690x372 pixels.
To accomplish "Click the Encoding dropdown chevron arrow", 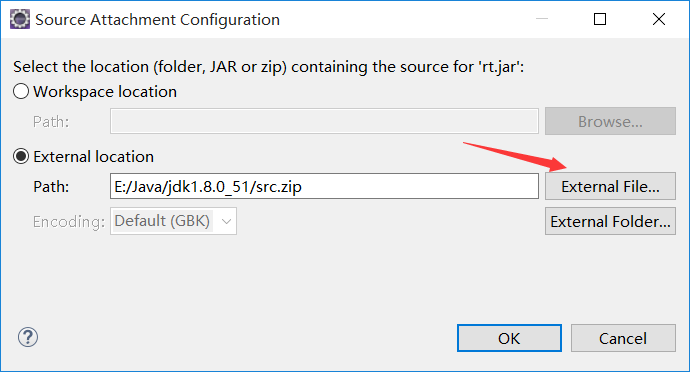I will [226, 221].
